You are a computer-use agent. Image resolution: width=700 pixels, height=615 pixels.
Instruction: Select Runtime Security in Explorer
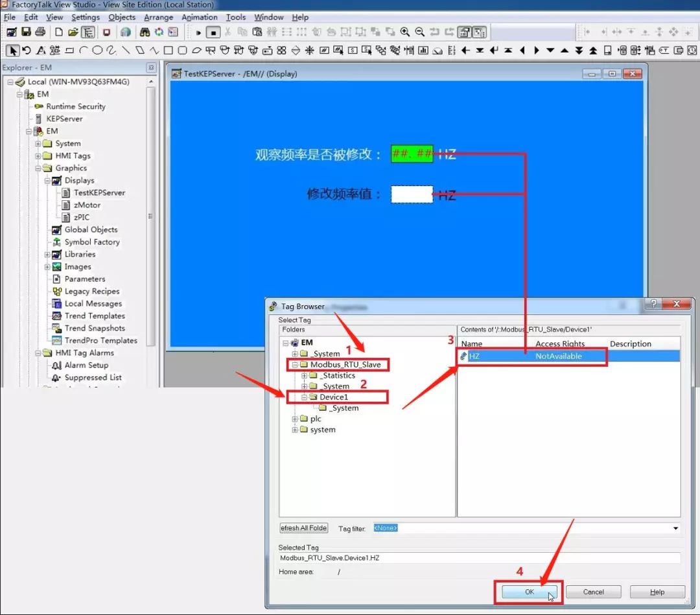tap(76, 107)
